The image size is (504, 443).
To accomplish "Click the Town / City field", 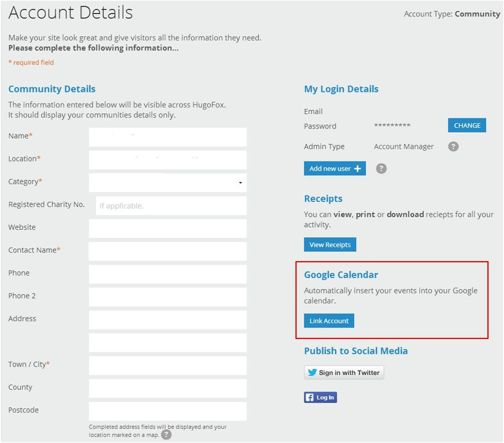I will pyautogui.click(x=168, y=365).
